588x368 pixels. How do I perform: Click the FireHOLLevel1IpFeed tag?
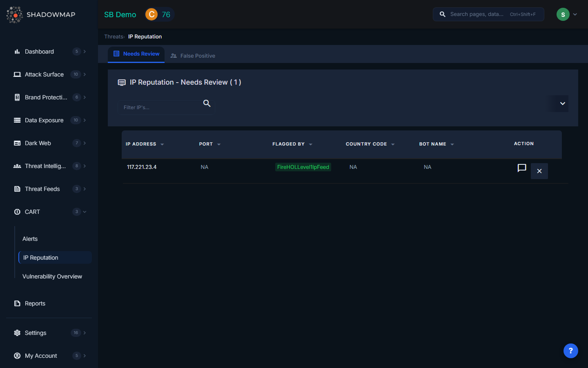303,167
